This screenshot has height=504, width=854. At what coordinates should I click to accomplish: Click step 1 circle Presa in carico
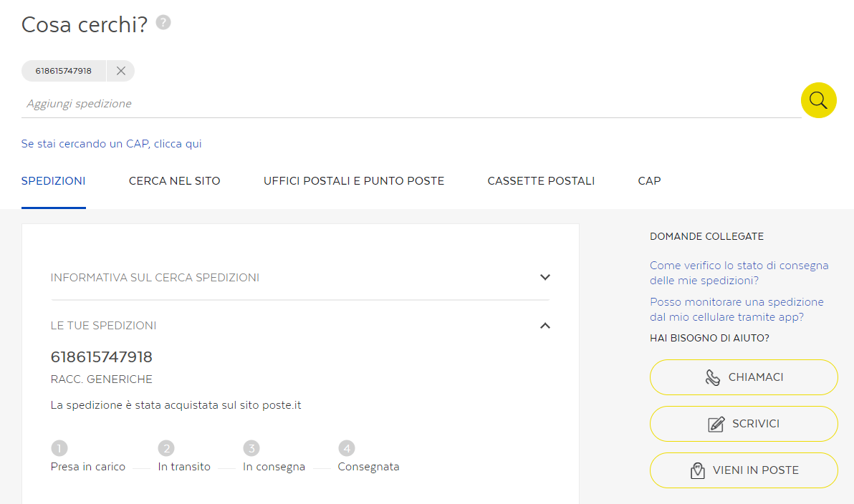tap(59, 448)
